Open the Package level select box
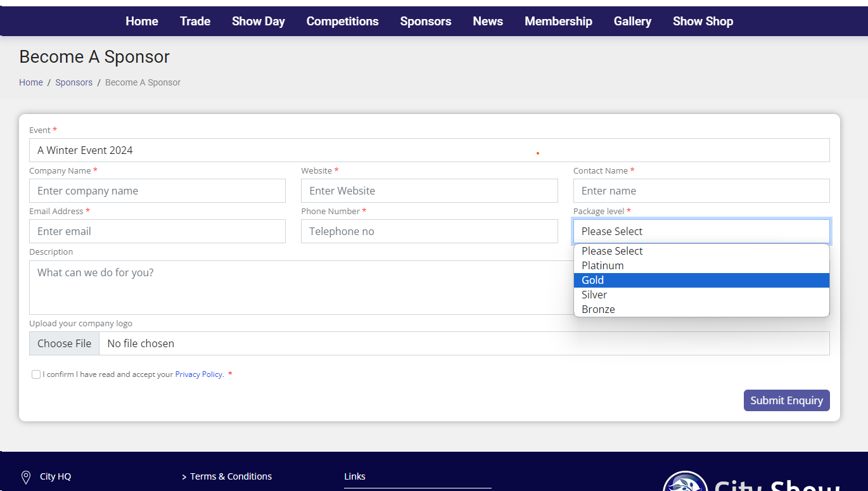868x491 pixels. [x=701, y=231]
